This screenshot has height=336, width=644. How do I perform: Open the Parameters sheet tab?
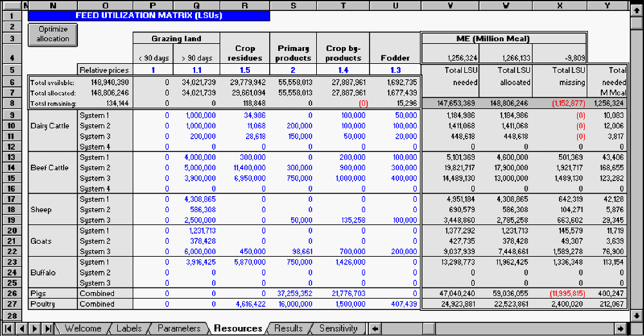click(x=178, y=328)
